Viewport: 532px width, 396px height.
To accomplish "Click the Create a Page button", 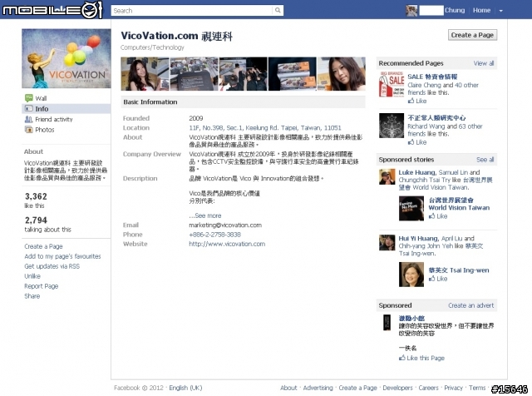I will point(472,35).
